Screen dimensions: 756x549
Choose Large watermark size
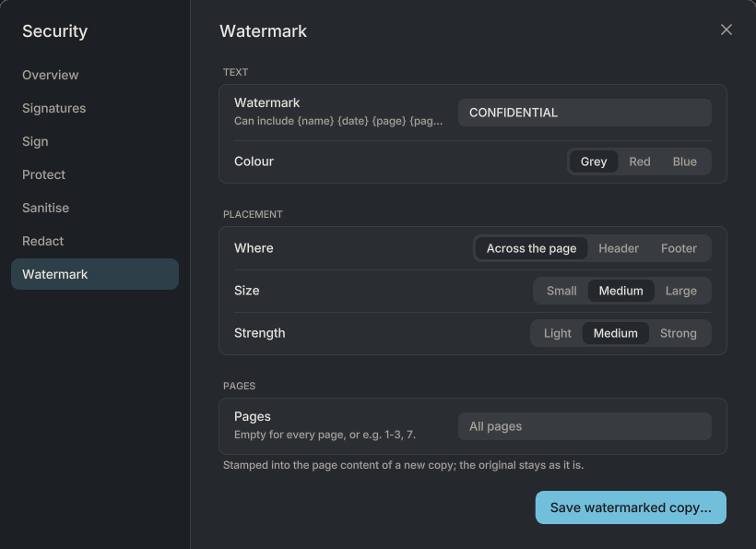[680, 291]
